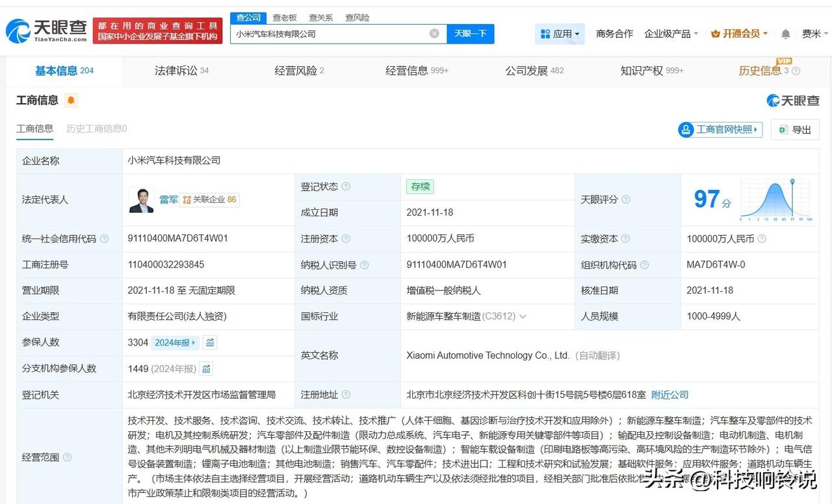832x504 pixels.
Task: Click the help icon next to 天眼评分
Action: (x=626, y=199)
